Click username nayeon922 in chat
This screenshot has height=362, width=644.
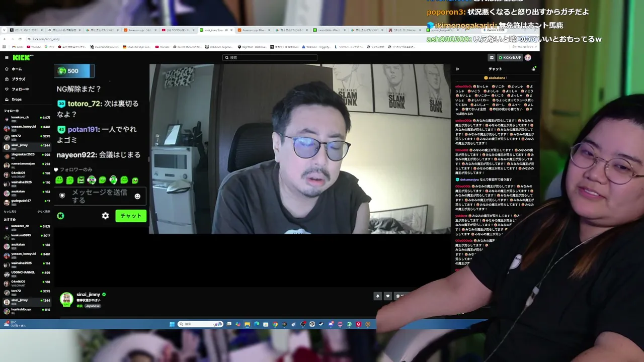(75, 155)
